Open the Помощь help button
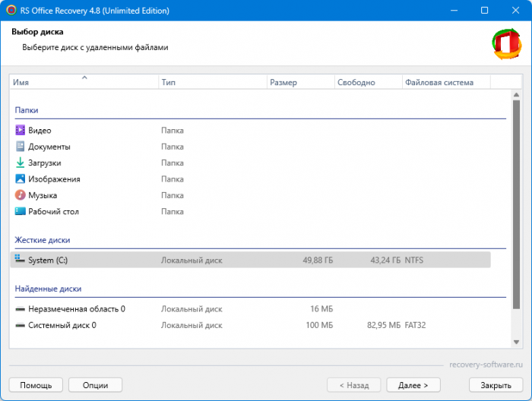Viewport: 532px width, 401px height. click(36, 385)
